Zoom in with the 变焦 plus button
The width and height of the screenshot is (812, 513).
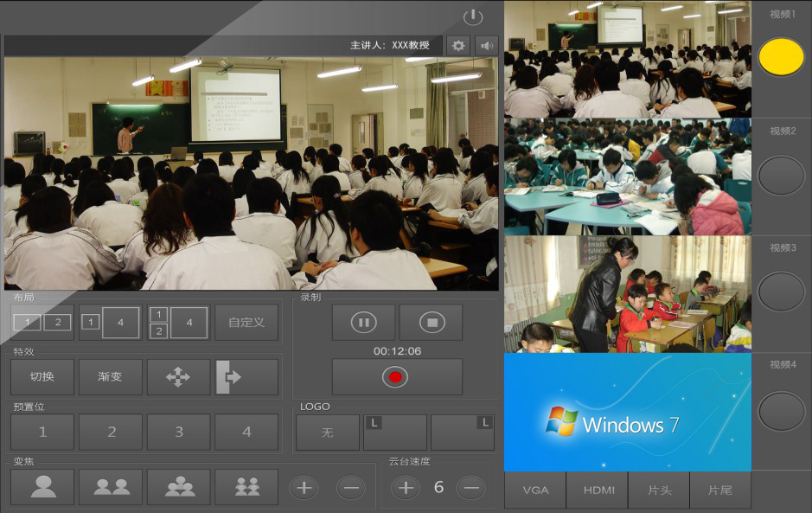[x=304, y=488]
